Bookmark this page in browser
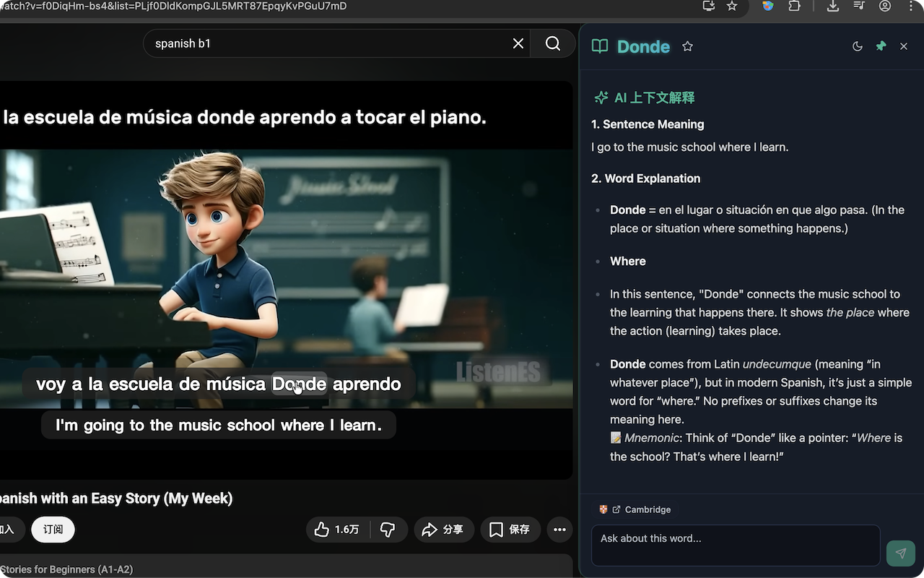924x578 pixels. [x=732, y=6]
